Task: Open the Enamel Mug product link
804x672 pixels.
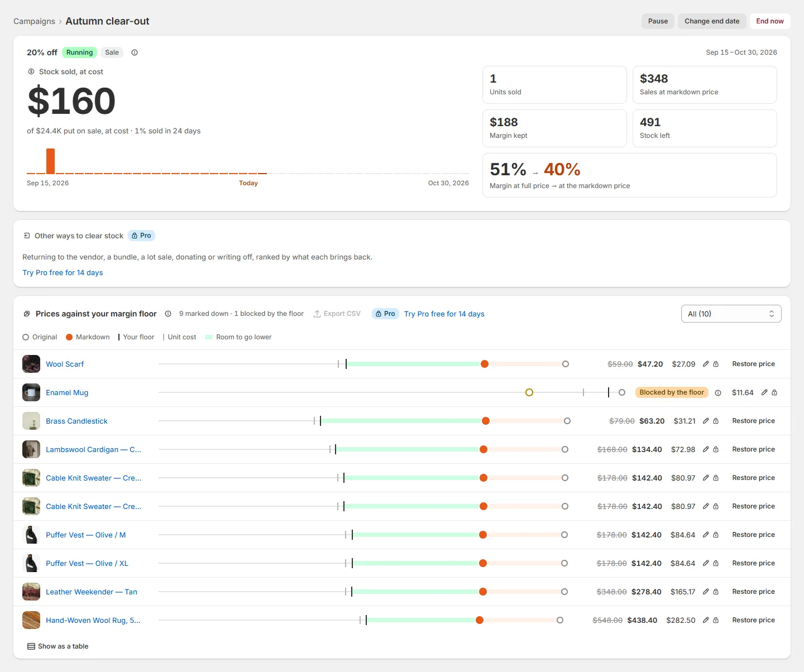Action: (x=67, y=392)
